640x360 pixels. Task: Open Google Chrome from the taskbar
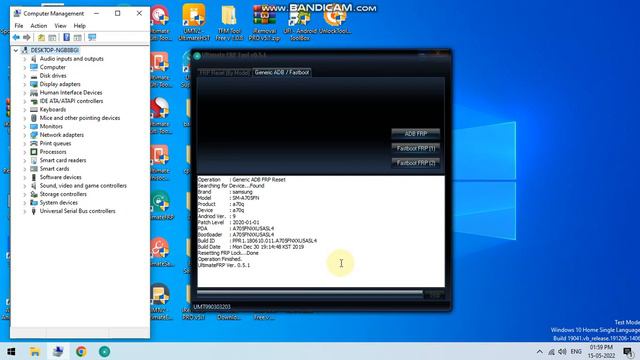pos(81,351)
